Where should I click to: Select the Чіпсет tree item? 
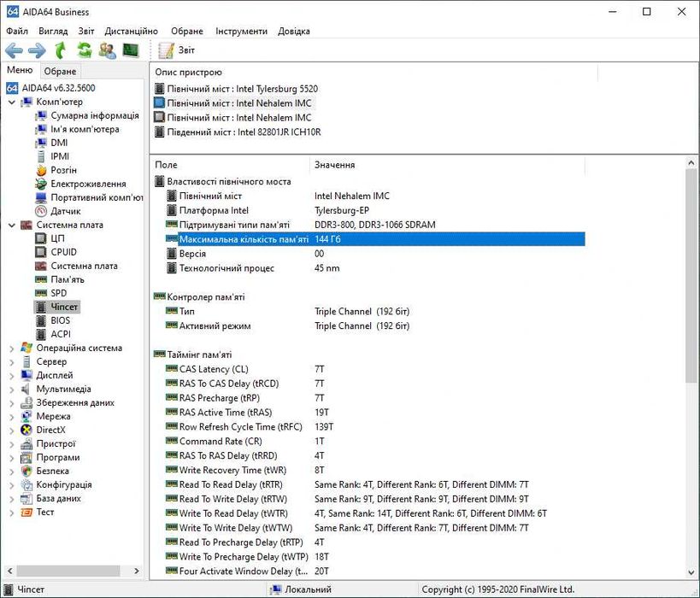tap(57, 307)
